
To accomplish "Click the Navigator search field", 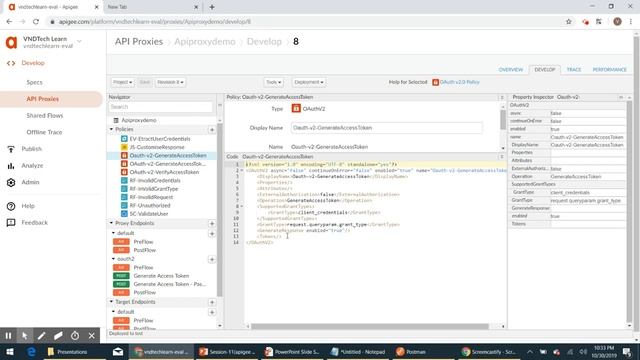I will (x=160, y=107).
